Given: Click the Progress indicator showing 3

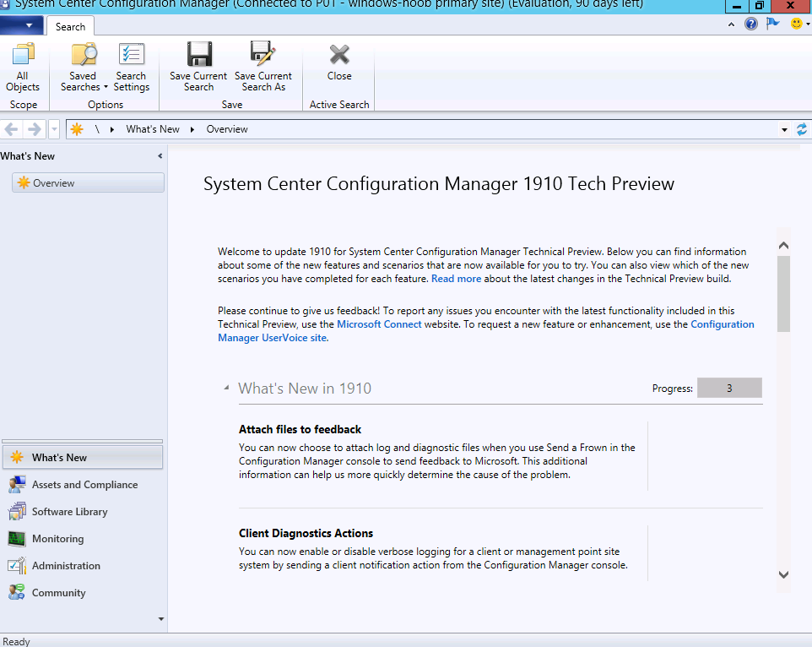Looking at the screenshot, I should [729, 388].
